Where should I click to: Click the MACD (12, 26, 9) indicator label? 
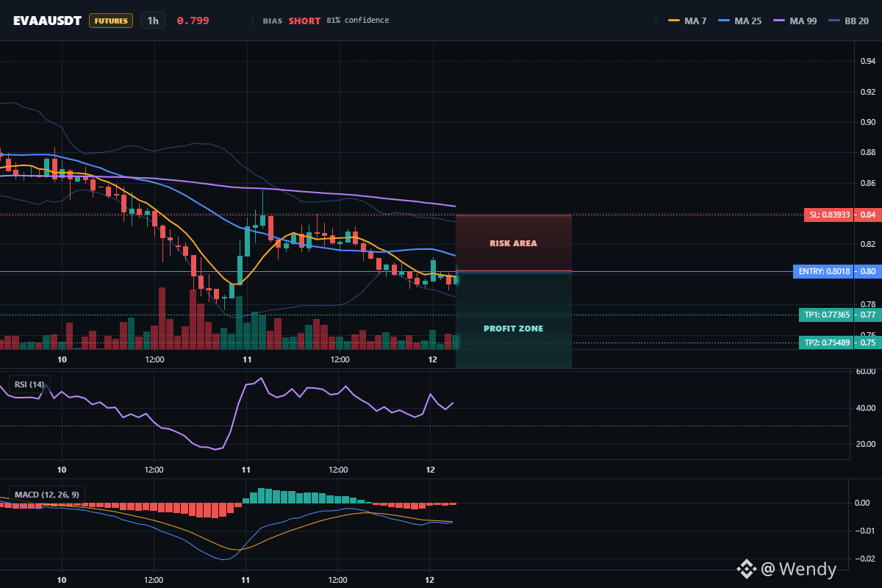tap(47, 494)
